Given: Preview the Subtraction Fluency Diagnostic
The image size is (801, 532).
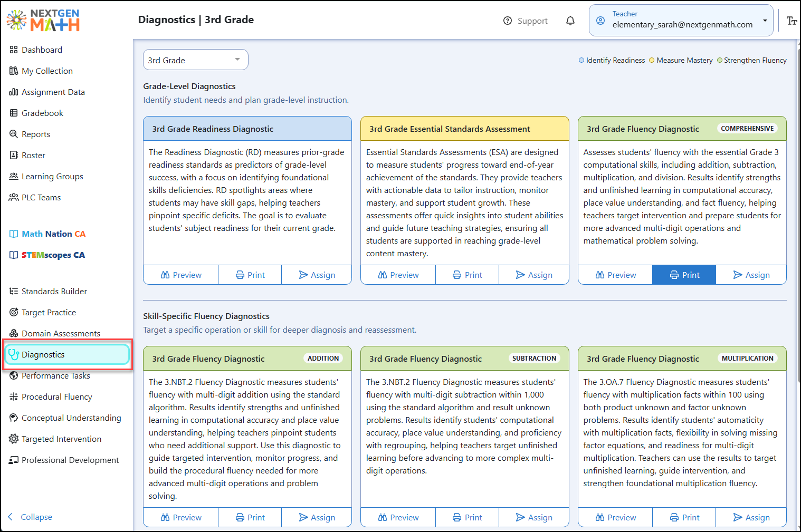Looking at the screenshot, I should (398, 517).
